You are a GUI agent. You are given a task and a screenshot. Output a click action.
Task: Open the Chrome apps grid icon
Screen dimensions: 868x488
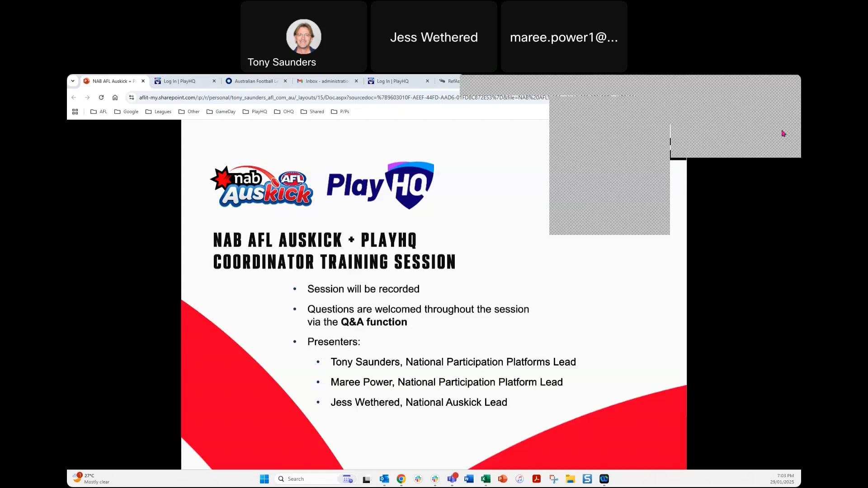point(75,112)
